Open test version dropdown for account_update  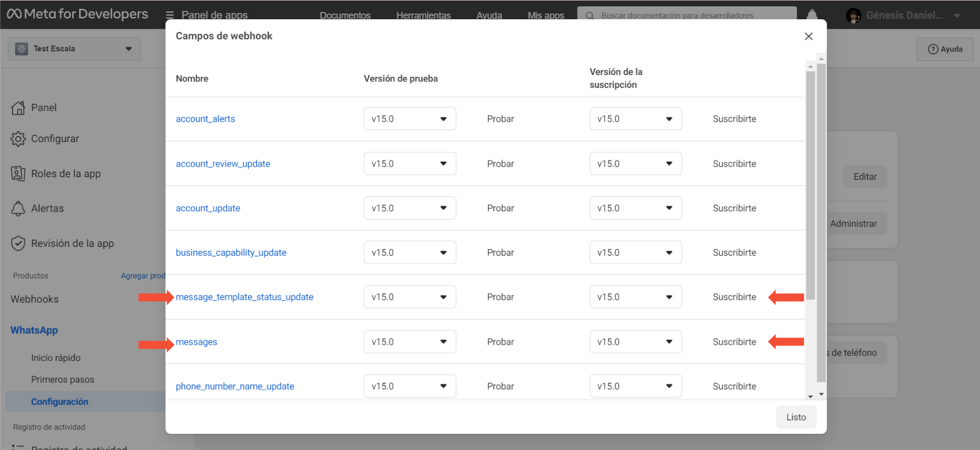410,208
